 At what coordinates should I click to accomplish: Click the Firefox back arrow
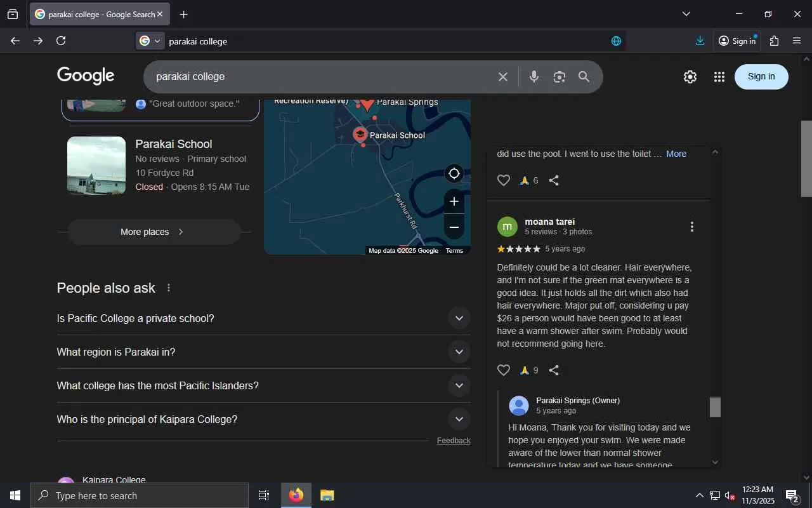tap(15, 41)
